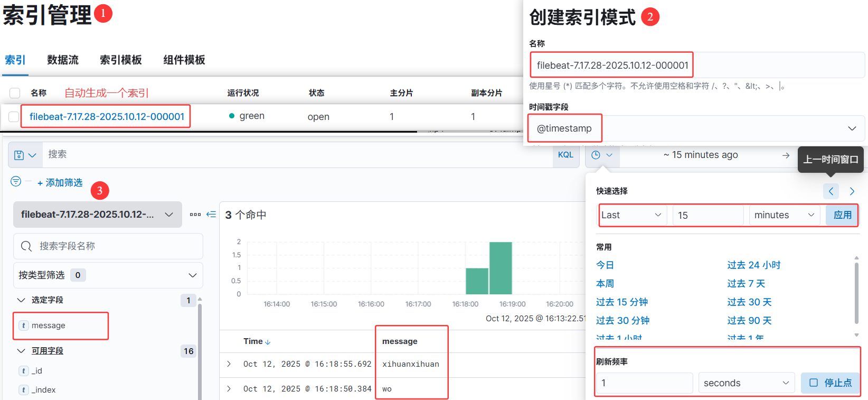Click the 搜索字段名称 field search box
The height and width of the screenshot is (400, 868).
(x=108, y=246)
